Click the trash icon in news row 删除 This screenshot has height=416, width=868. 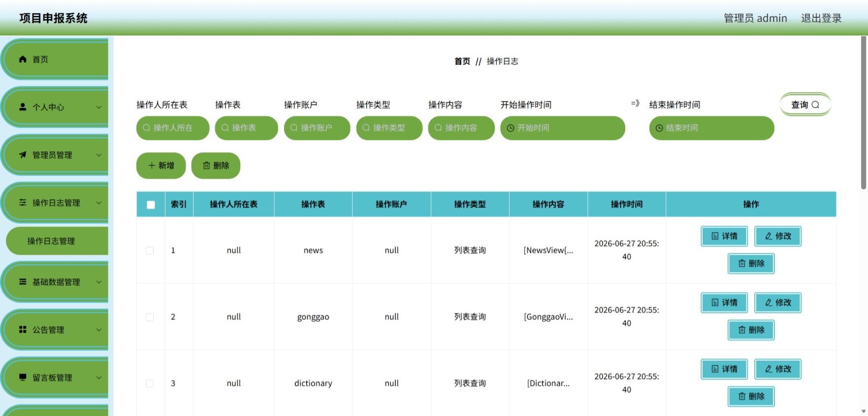point(742,264)
